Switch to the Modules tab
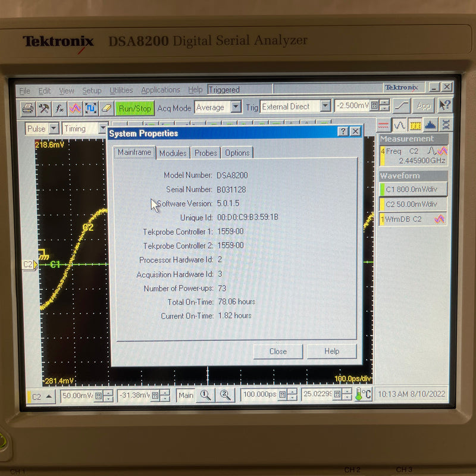Image resolution: width=476 pixels, height=476 pixels. pos(173,153)
